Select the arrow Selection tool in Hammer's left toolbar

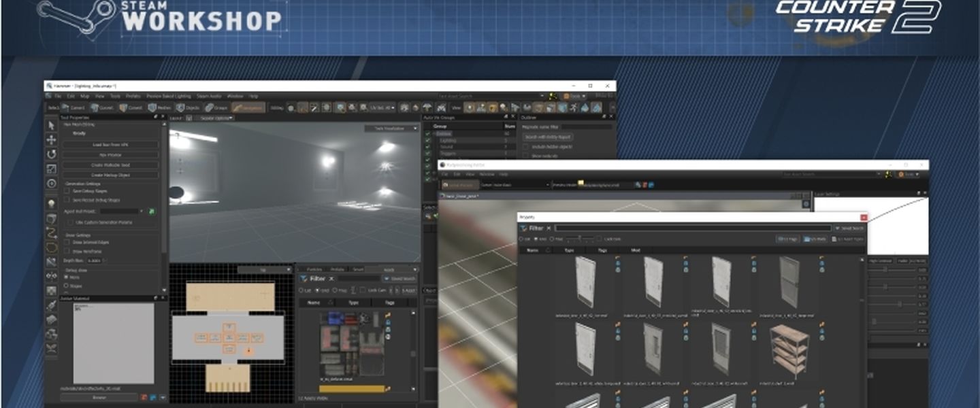pyautogui.click(x=51, y=126)
